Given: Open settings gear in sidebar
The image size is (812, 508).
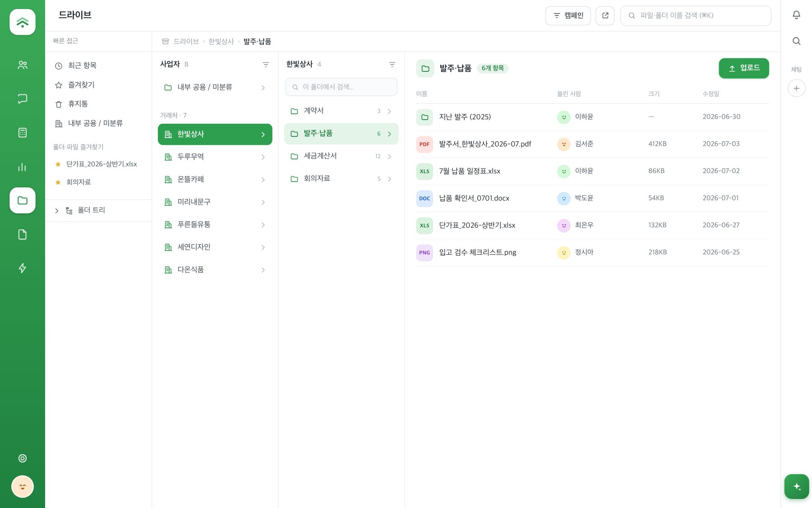Looking at the screenshot, I should point(22,458).
